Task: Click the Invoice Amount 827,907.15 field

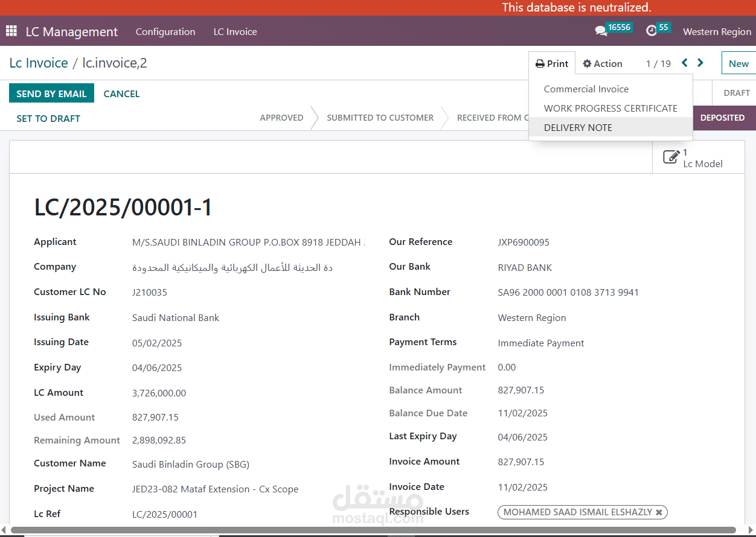Action: tap(521, 462)
